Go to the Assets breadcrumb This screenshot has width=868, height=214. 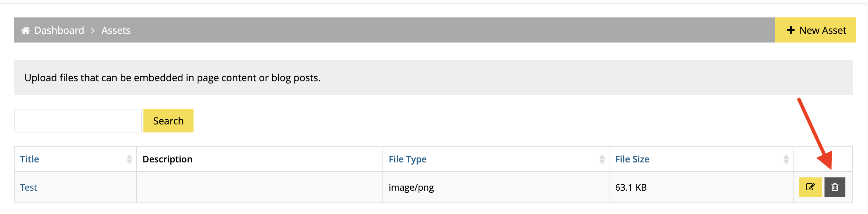coord(116,30)
